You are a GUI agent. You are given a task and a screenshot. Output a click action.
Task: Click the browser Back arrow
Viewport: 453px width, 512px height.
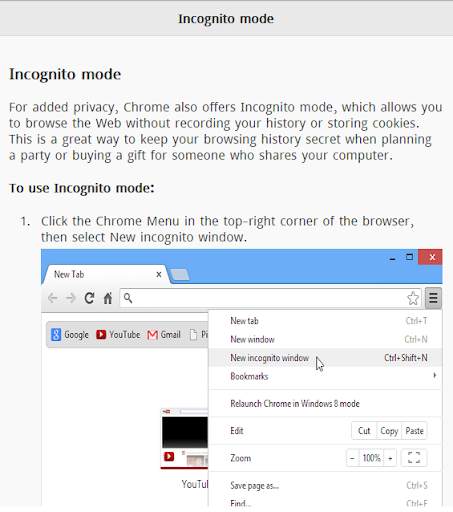[x=53, y=298]
